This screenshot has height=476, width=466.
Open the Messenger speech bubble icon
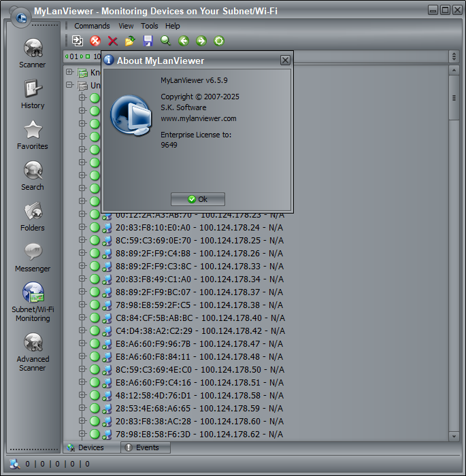[x=33, y=252]
